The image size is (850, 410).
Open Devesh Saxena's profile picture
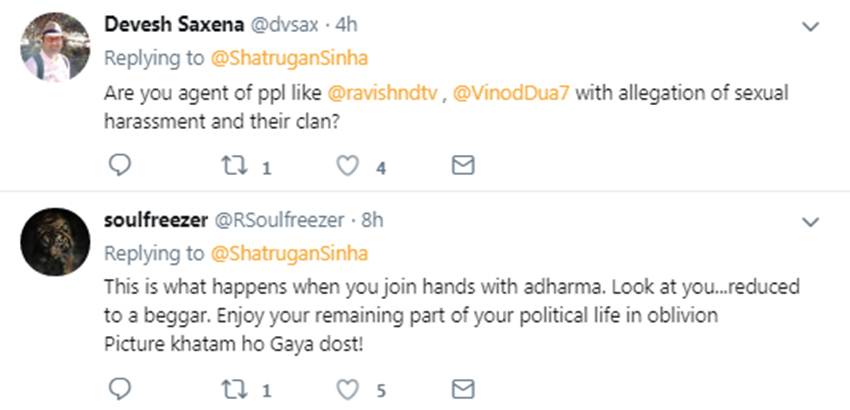[55, 48]
